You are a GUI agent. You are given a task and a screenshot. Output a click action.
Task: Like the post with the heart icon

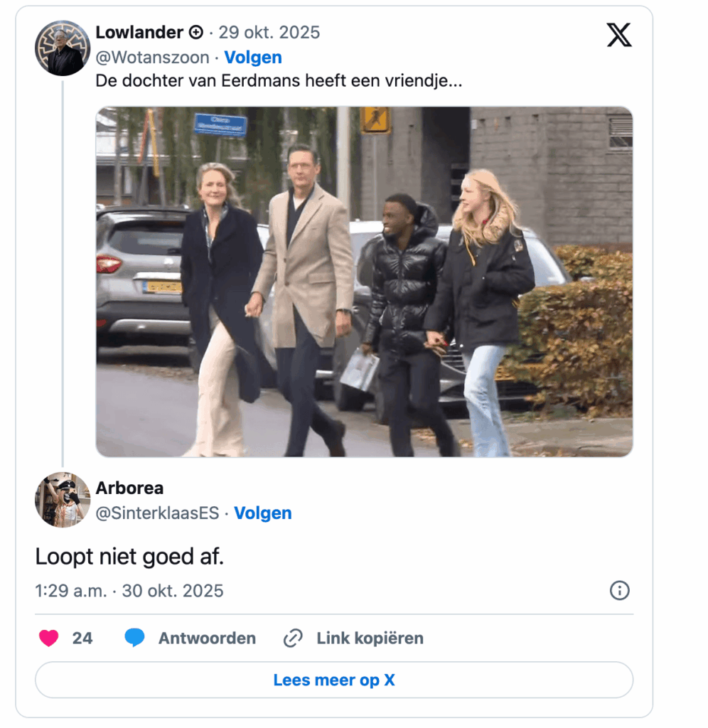point(48,638)
